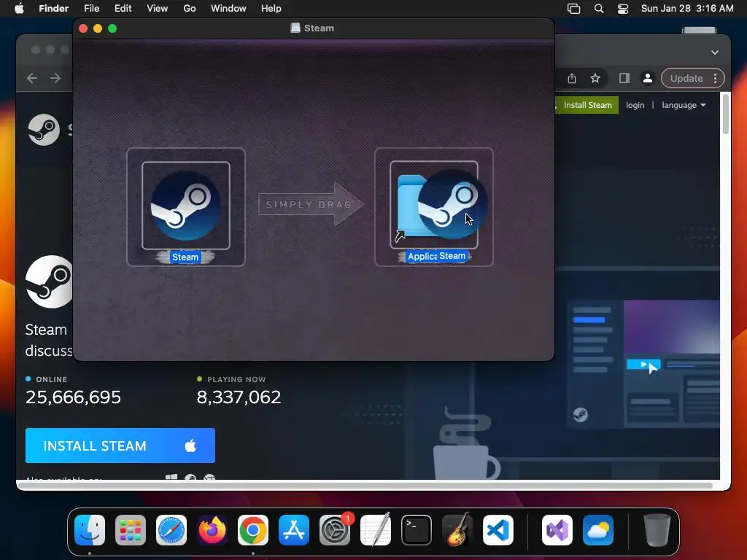
Task: Click the large Steam logo above description
Action: pyautogui.click(x=49, y=282)
